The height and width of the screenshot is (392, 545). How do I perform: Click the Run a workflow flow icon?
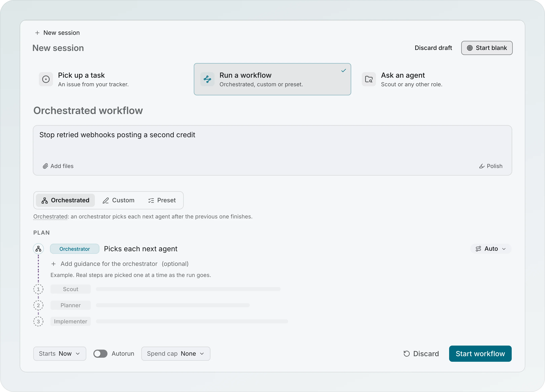[207, 79]
